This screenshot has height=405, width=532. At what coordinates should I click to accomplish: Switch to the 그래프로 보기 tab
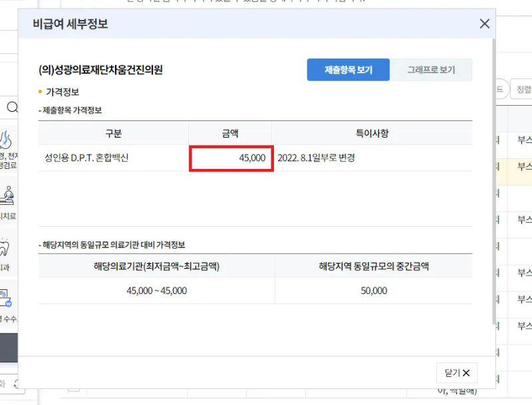click(x=430, y=69)
